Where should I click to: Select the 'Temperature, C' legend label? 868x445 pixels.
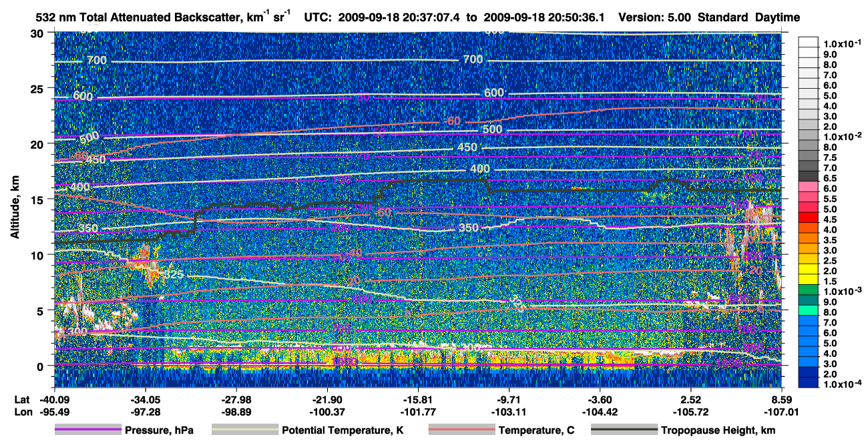tap(536, 430)
